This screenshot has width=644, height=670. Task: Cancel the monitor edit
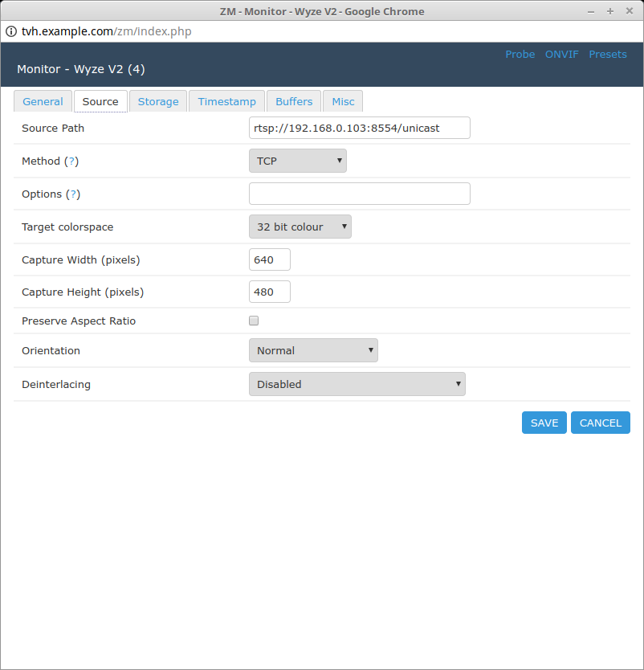[x=601, y=423]
